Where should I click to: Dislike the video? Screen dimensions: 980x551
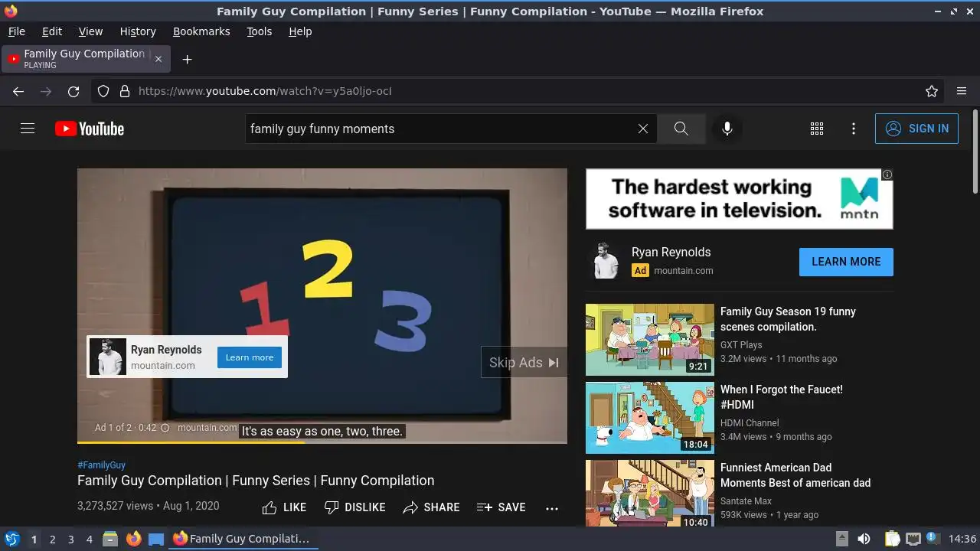(x=354, y=507)
